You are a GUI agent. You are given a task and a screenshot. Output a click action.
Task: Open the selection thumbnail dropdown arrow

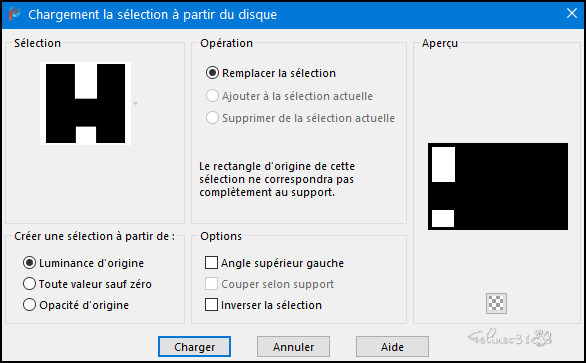click(136, 103)
